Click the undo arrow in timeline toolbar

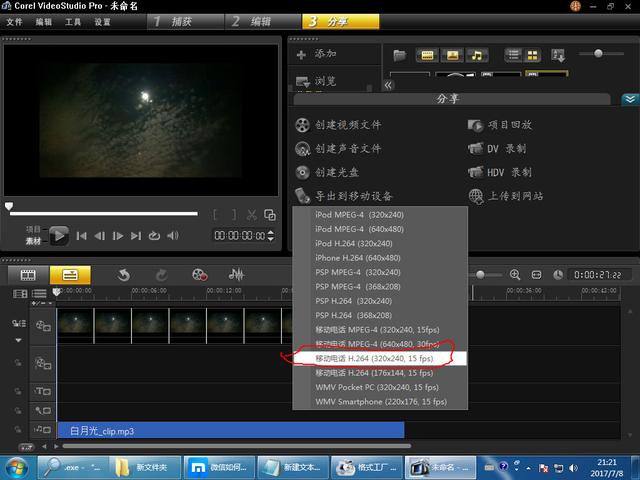pos(124,274)
